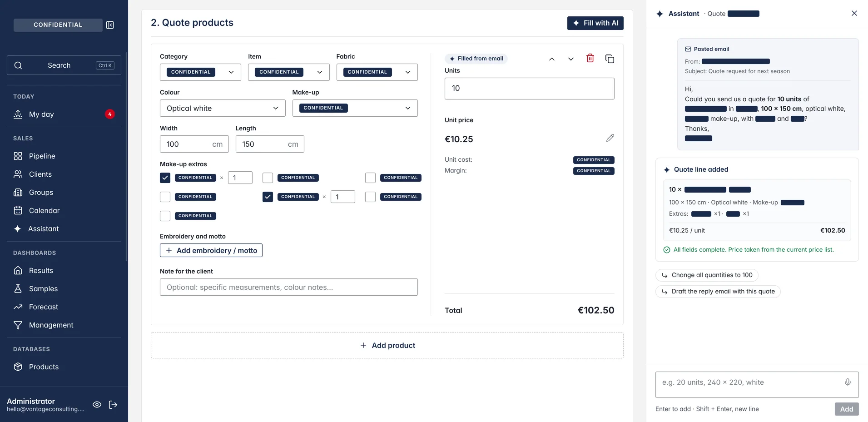This screenshot has width=868, height=422.
Task: Collapse the sidebar with the panel icon
Action: 110,25
